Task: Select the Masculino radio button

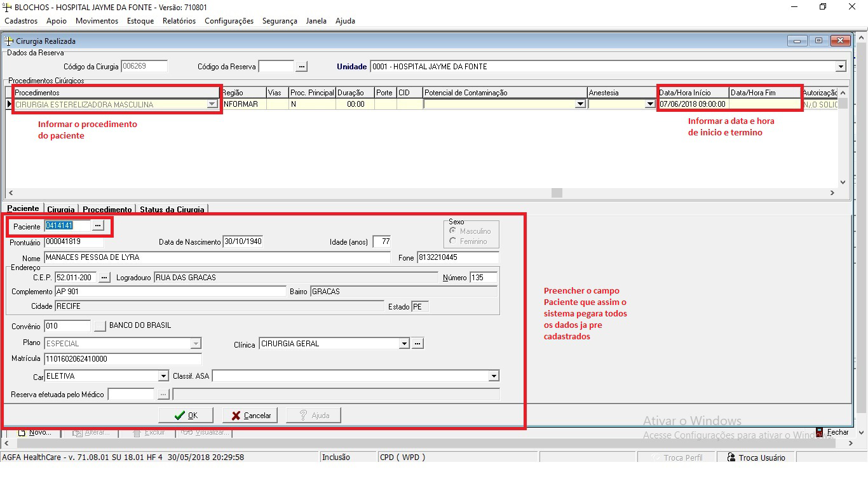Action: pyautogui.click(x=452, y=231)
